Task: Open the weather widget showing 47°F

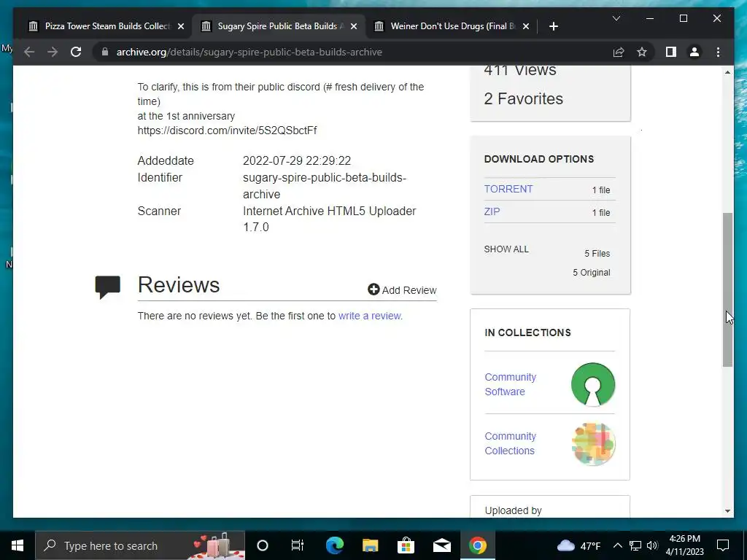Action: pos(578,545)
